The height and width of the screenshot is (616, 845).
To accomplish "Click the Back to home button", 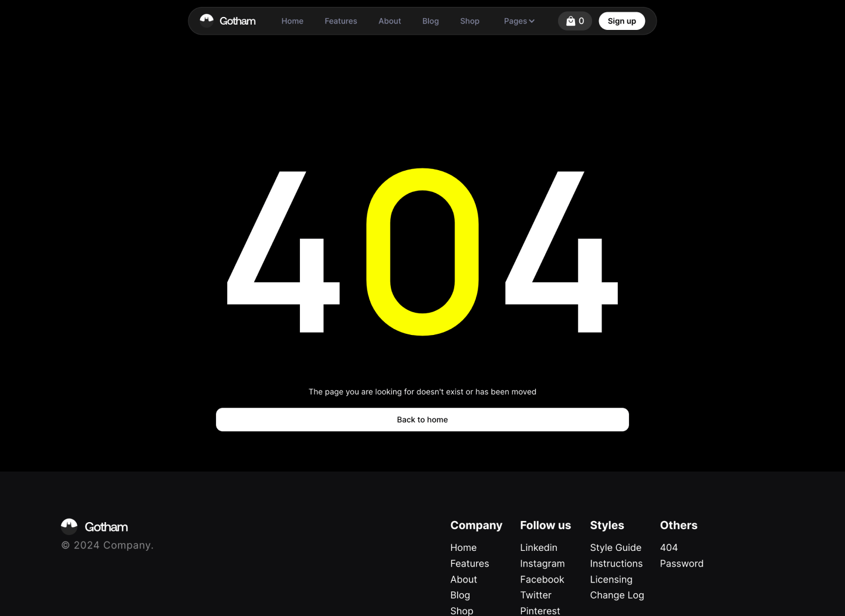I will [422, 419].
